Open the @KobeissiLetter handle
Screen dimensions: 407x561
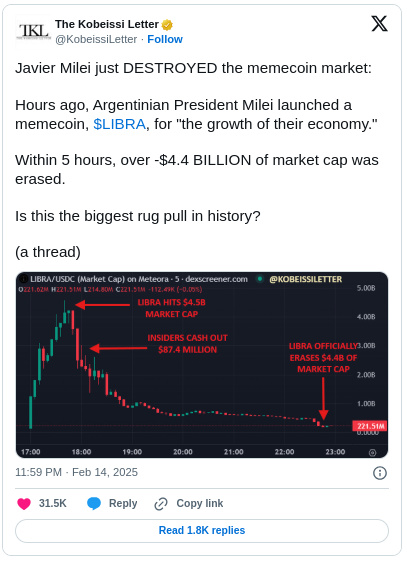tap(97, 39)
